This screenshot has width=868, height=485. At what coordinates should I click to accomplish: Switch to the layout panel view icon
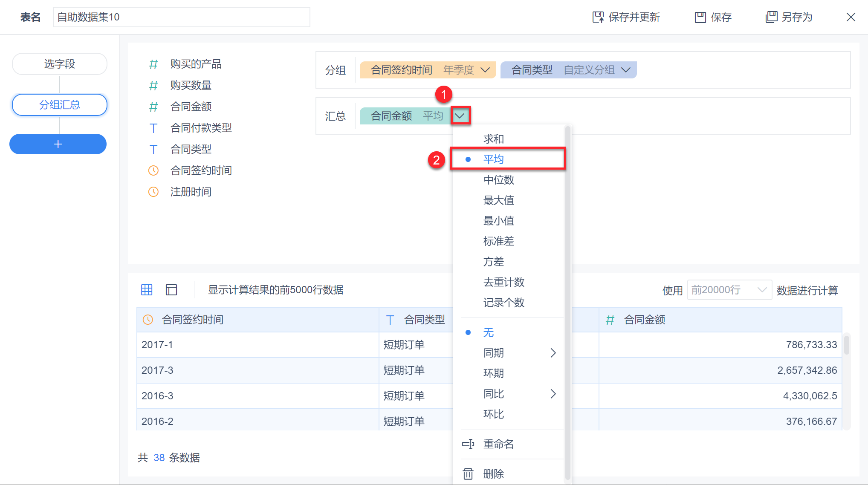[x=171, y=290]
